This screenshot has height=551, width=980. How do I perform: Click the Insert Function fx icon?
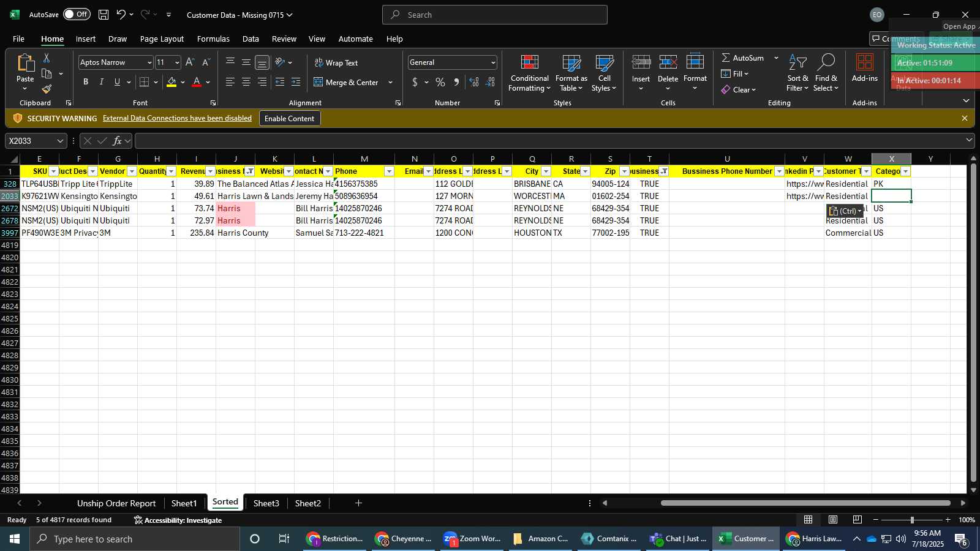tap(117, 141)
